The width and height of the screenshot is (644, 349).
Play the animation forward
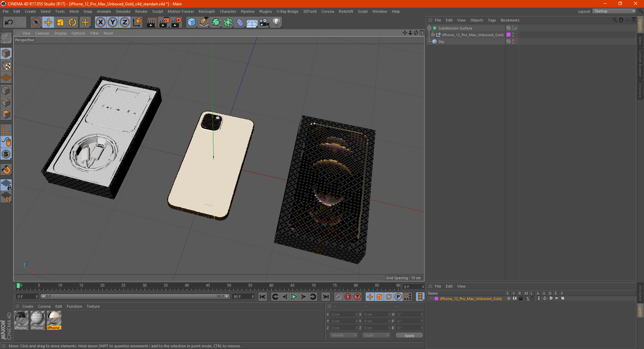[294, 297]
